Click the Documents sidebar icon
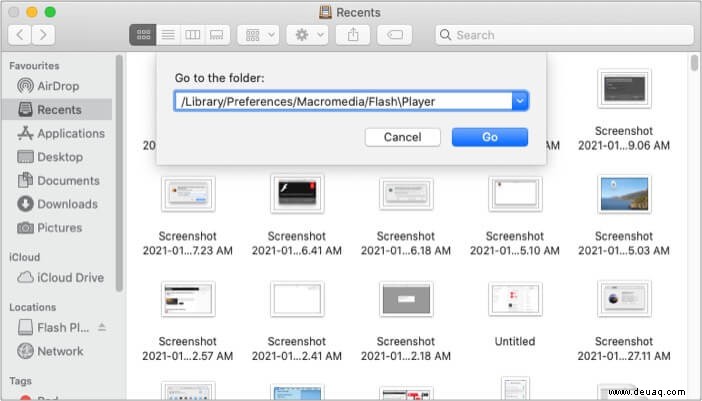Viewport: 702px width, 401px height. point(25,180)
